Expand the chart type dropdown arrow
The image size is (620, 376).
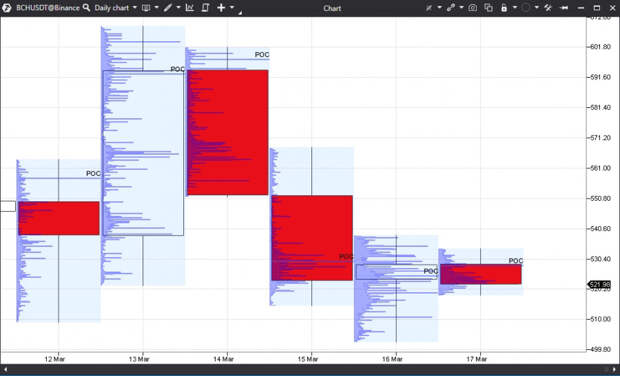pyautogui.click(x=157, y=8)
